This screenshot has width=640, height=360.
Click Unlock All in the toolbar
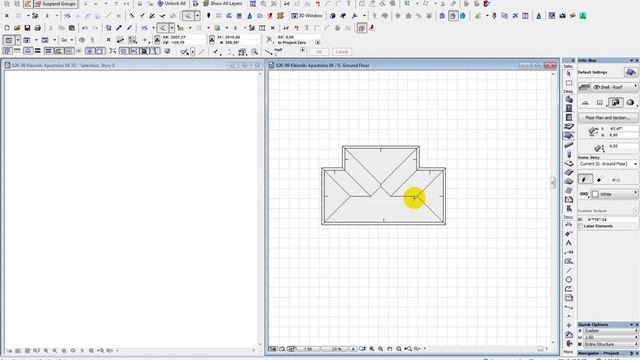pyautogui.click(x=171, y=4)
